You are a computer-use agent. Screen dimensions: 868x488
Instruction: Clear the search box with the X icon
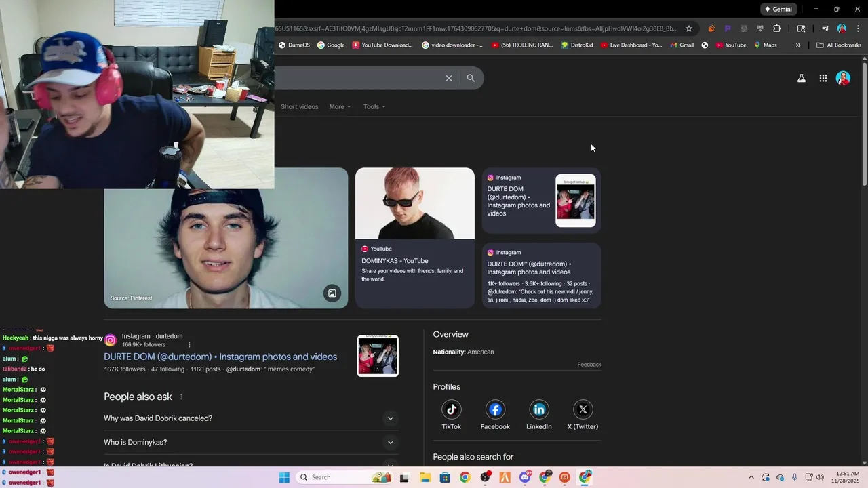click(449, 78)
